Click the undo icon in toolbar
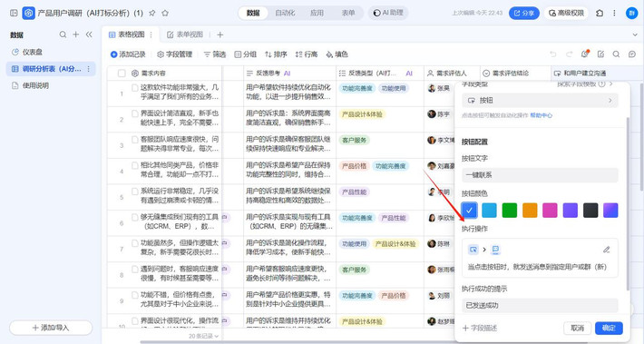644x344 pixels. [x=553, y=54]
